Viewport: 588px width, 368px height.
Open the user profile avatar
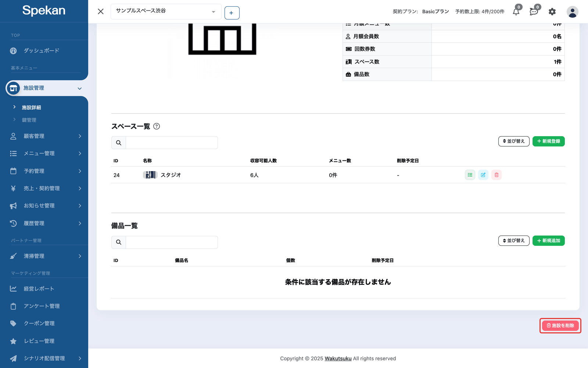[x=572, y=12]
